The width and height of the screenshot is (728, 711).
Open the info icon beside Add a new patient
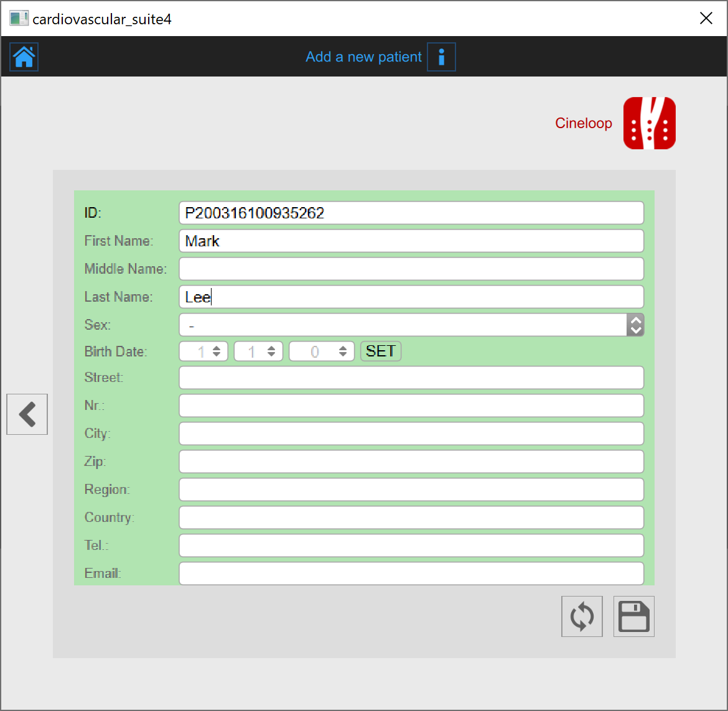tap(441, 57)
